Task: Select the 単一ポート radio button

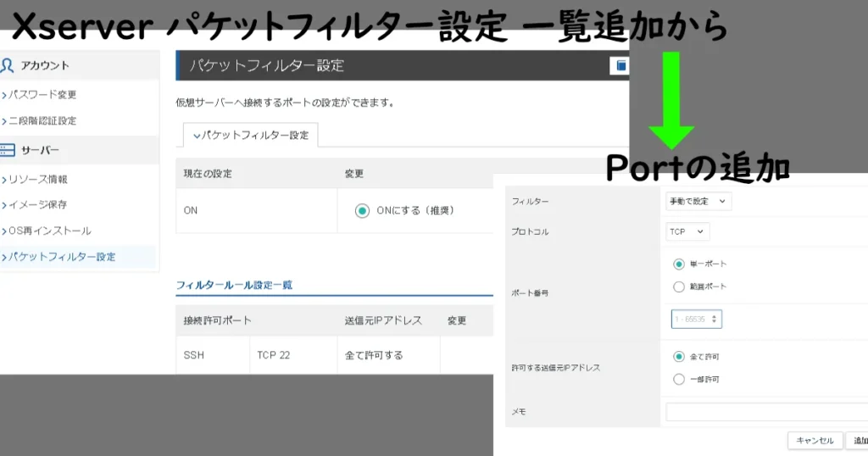Action: pyautogui.click(x=679, y=264)
